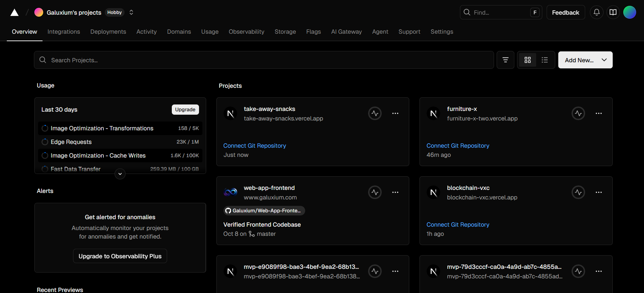Switch to grid view

pos(528,60)
